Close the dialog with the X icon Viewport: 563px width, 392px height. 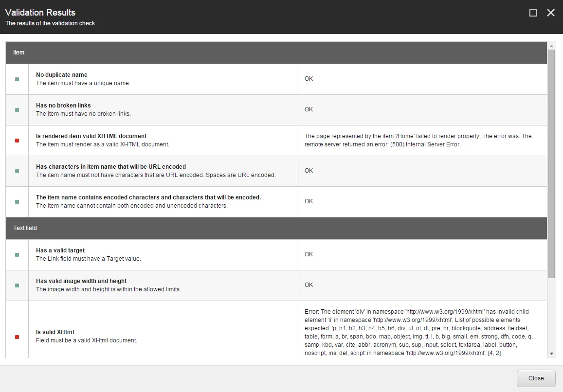click(550, 13)
